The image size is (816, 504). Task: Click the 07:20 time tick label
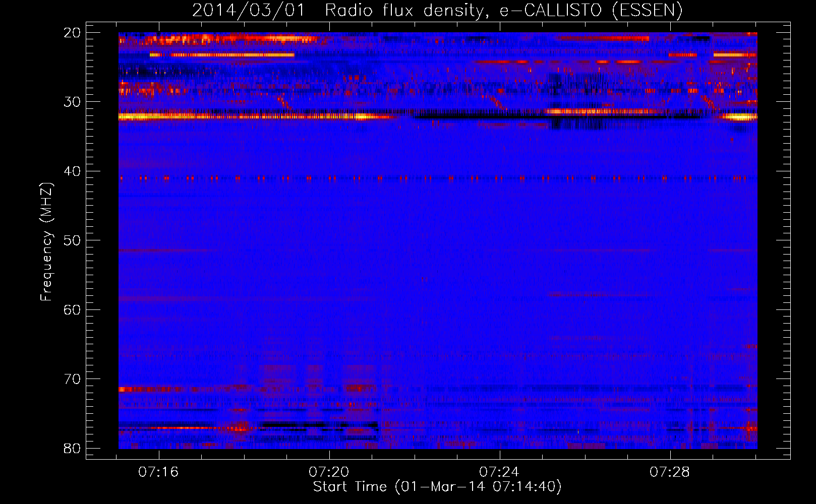click(x=329, y=472)
